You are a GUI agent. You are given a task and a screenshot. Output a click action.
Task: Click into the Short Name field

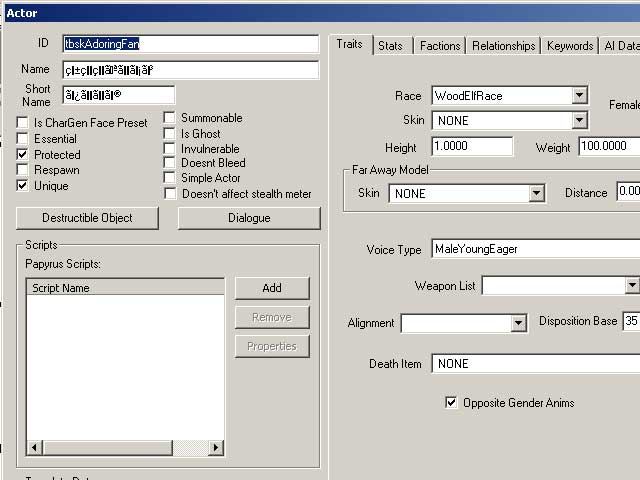pos(119,95)
